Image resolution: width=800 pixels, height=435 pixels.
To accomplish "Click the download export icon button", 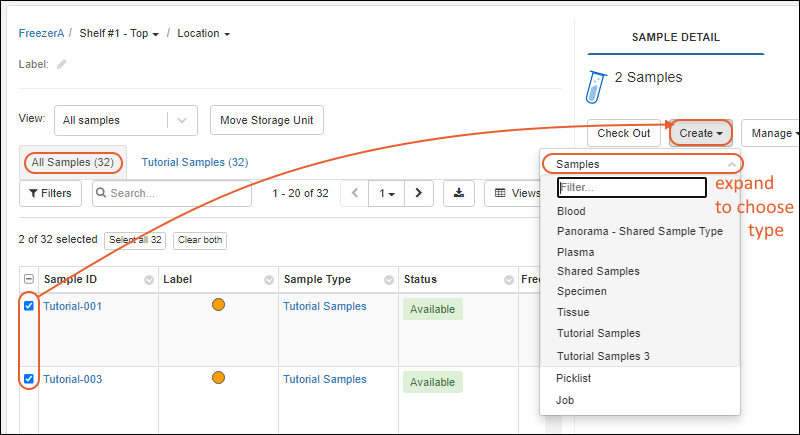I will tap(459, 193).
